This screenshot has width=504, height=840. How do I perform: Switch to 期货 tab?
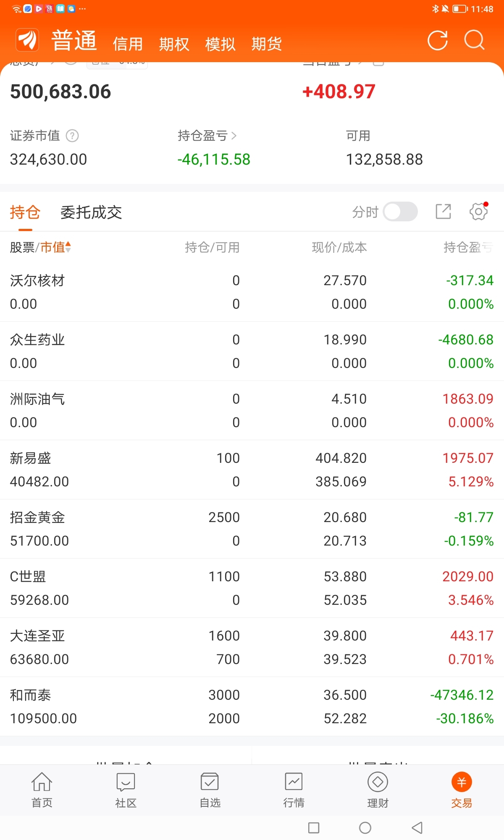pos(266,44)
